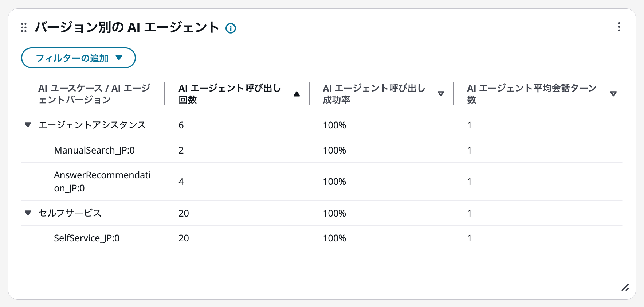Click the バージョン別の AI エージェント title
The height and width of the screenshot is (307, 644).
tap(126, 27)
